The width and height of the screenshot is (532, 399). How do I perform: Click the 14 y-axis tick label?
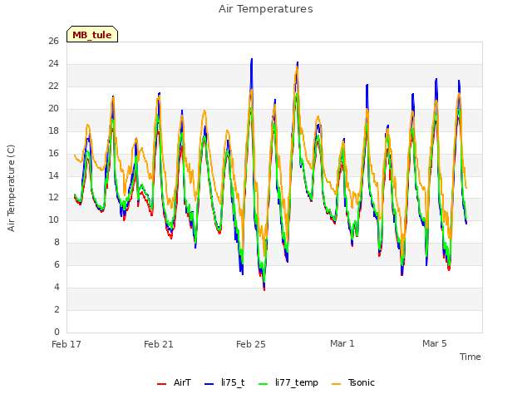tap(53, 175)
